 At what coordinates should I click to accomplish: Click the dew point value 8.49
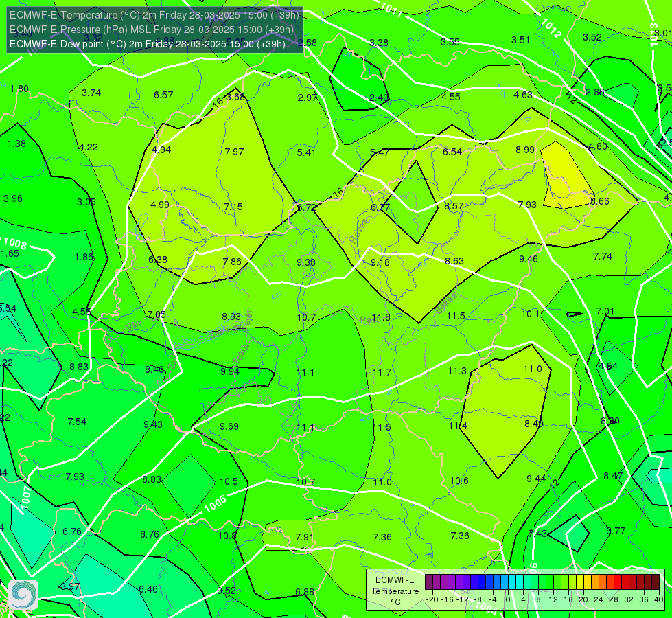click(x=534, y=424)
